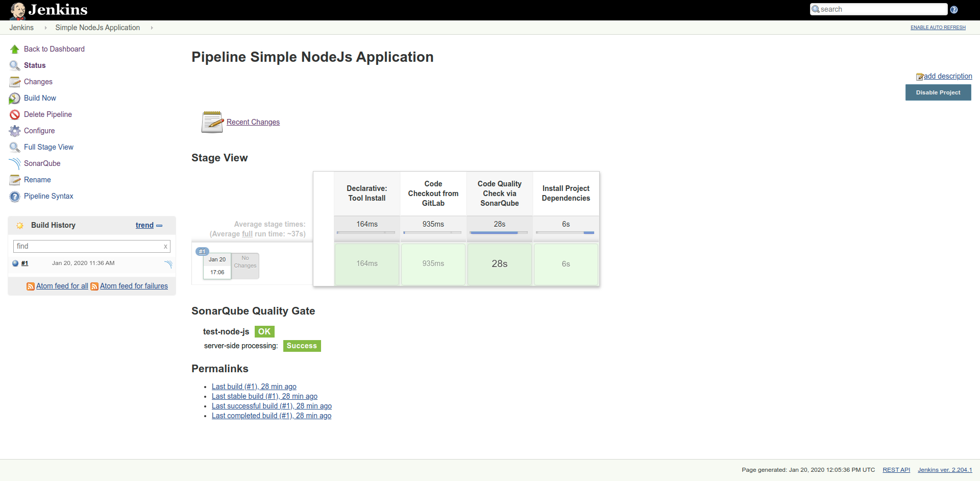Open Full Stage View from sidebar
This screenshot has width=980, height=481.
tap(48, 147)
